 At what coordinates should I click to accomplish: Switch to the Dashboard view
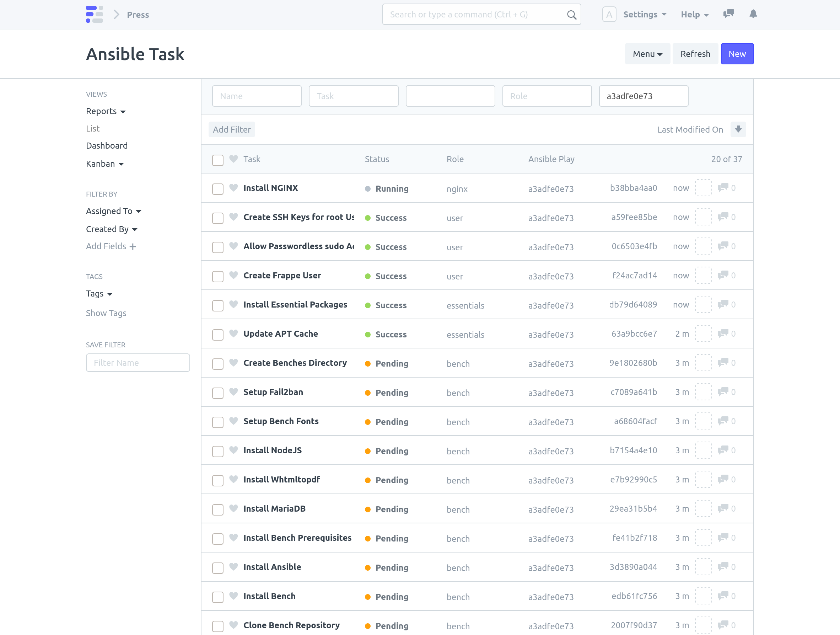pyautogui.click(x=107, y=145)
